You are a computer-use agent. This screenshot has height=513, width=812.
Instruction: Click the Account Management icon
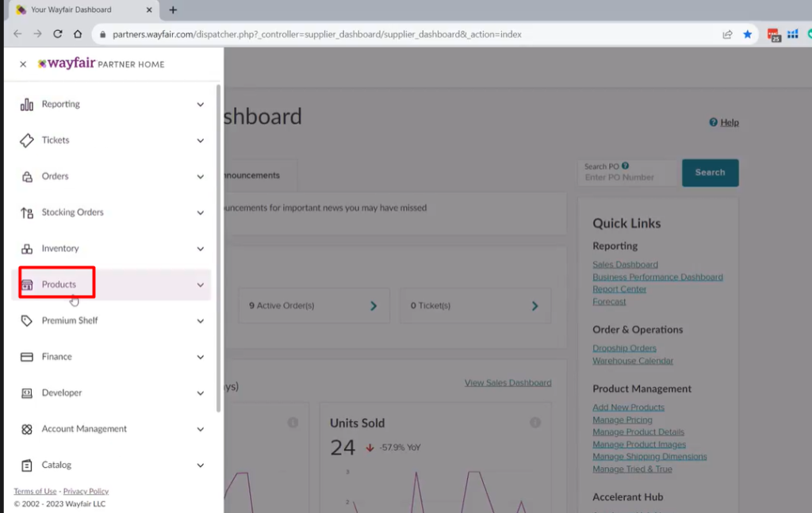click(26, 429)
